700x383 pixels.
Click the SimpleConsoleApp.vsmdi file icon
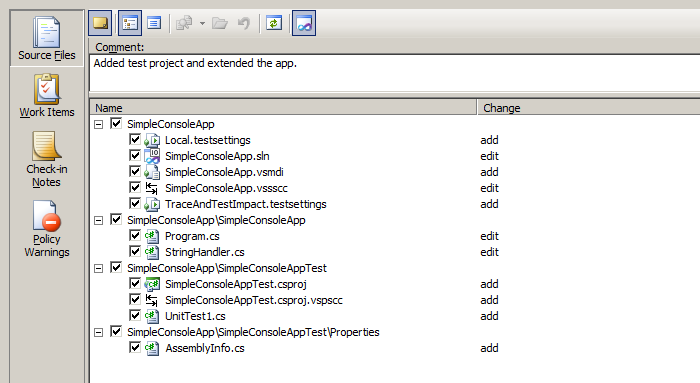[x=152, y=172]
